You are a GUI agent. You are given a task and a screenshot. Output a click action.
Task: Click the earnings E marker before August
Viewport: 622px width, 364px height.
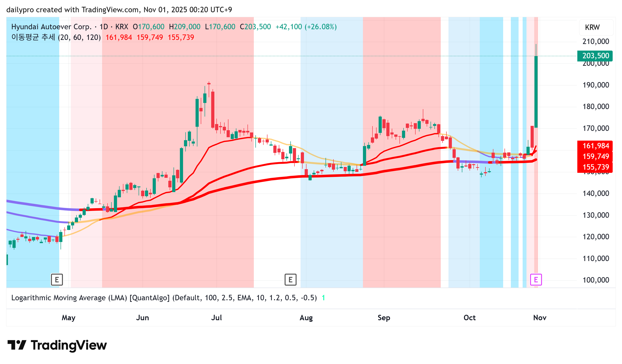pyautogui.click(x=290, y=280)
